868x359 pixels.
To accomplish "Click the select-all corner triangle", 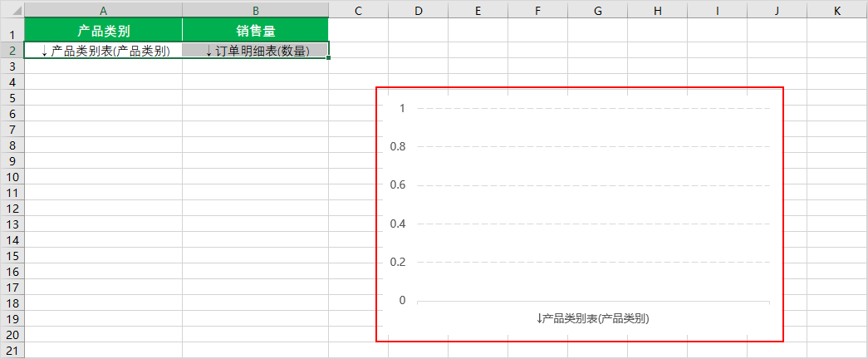I will (x=16, y=11).
